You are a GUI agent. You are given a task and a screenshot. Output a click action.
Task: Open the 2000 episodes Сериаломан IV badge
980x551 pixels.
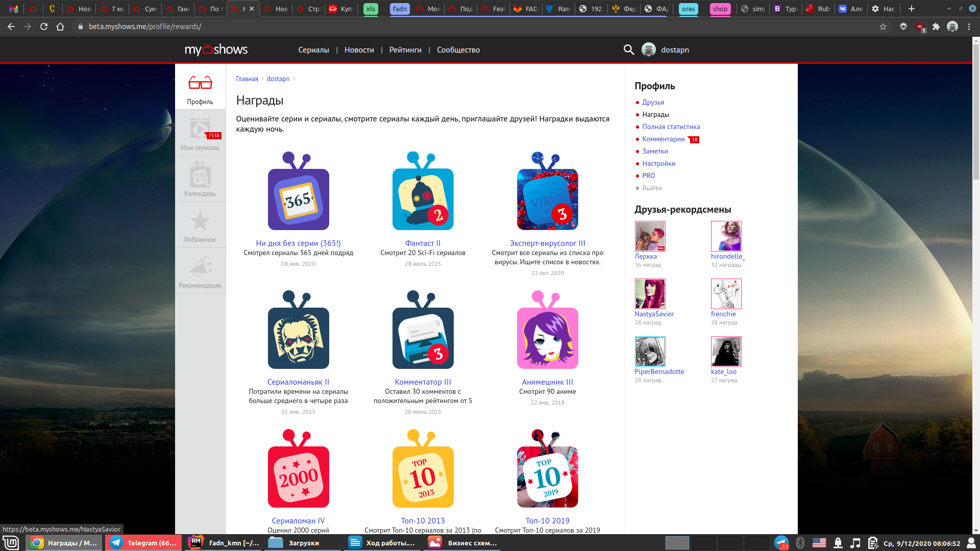point(299,469)
